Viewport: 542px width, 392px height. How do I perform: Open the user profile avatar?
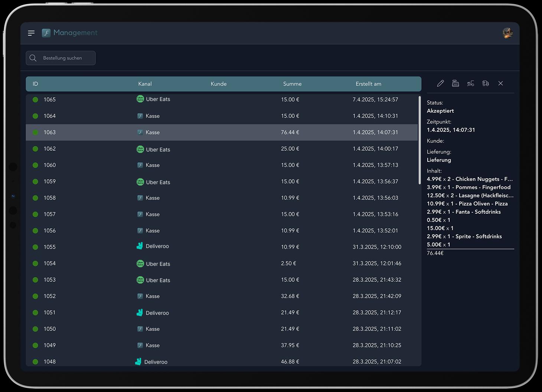(507, 33)
